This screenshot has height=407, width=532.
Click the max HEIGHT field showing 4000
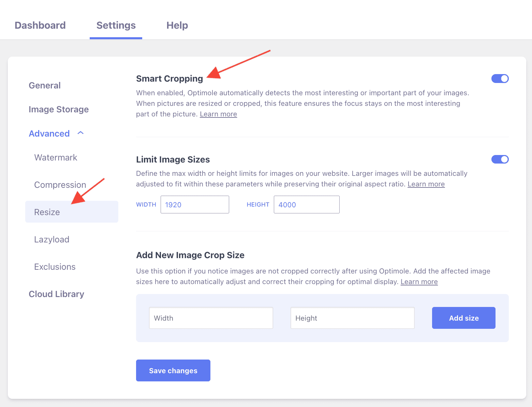tap(306, 205)
